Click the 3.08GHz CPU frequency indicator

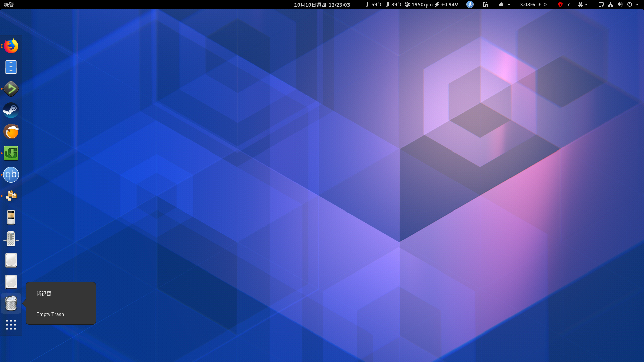[x=533, y=4]
